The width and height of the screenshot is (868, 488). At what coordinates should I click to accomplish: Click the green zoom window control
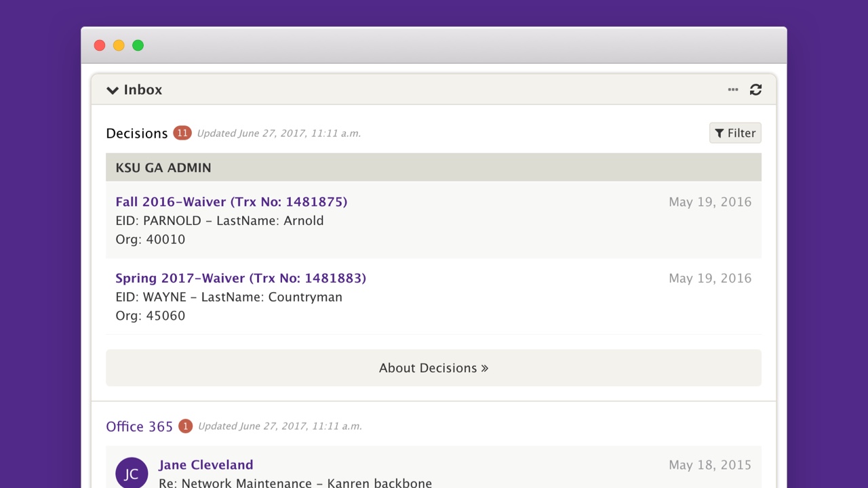tap(138, 45)
